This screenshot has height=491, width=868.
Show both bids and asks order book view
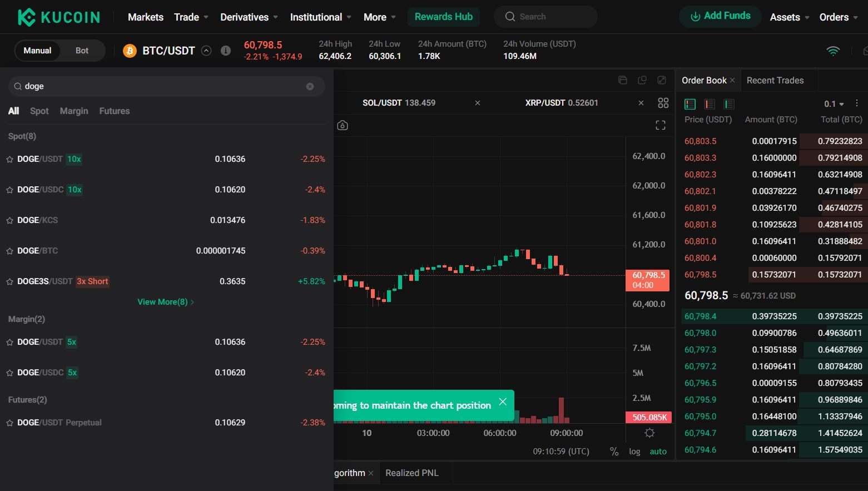coord(690,104)
